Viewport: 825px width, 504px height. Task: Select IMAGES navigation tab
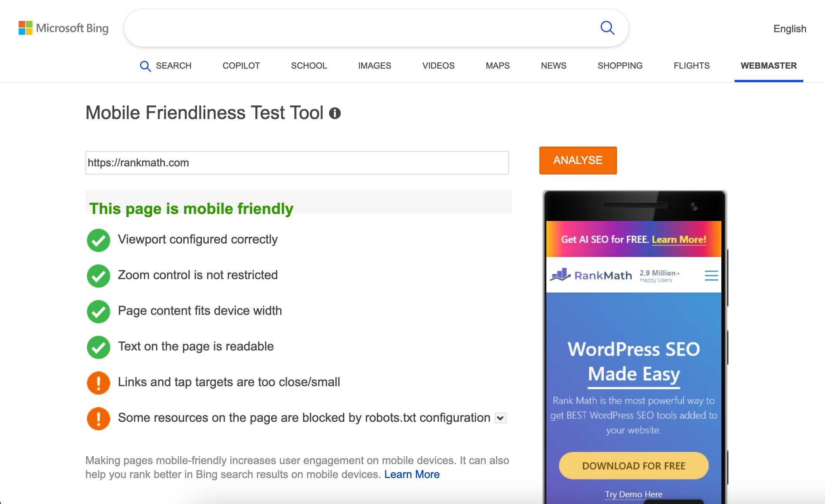point(375,66)
